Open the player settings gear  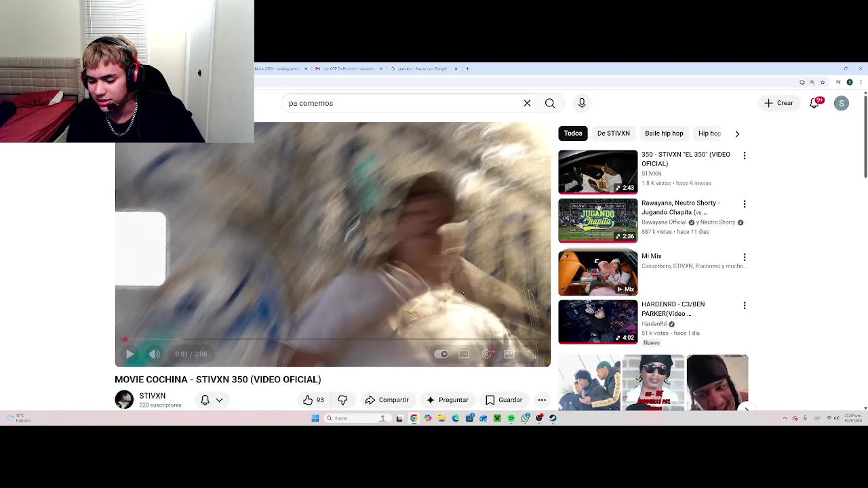tap(487, 354)
